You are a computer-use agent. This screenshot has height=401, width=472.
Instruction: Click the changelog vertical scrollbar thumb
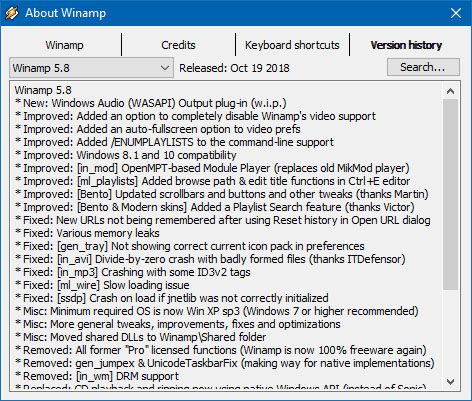point(450,194)
